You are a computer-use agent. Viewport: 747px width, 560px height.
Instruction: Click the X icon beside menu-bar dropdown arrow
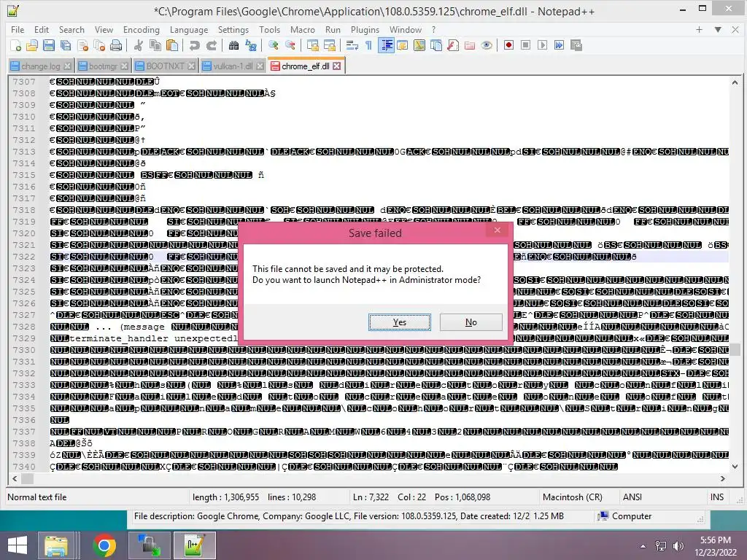click(735, 29)
